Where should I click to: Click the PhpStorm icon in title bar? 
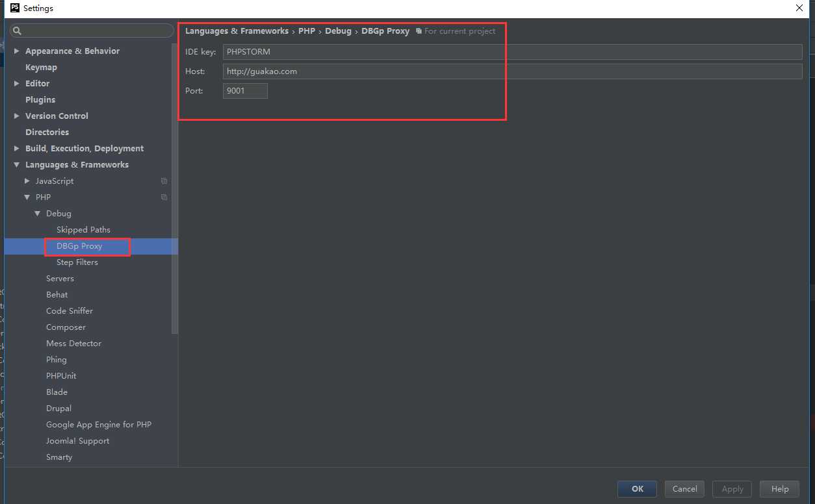pyautogui.click(x=14, y=8)
